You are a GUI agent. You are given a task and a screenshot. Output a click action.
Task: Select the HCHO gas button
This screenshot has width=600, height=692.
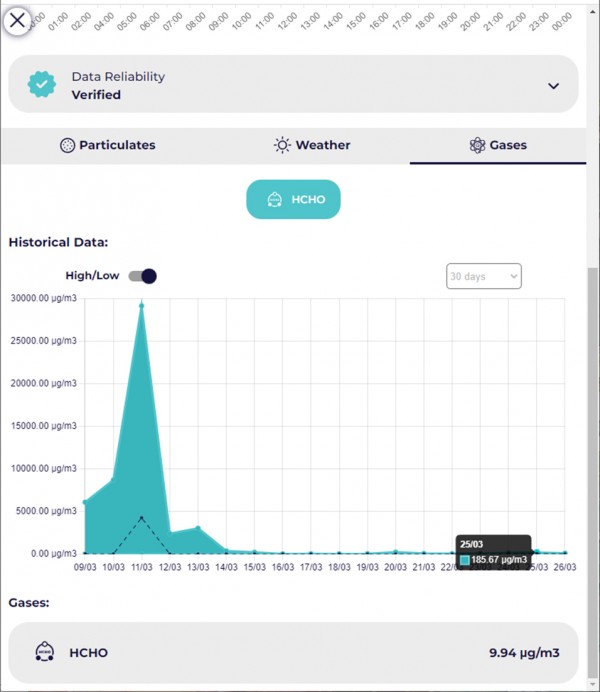pyautogui.click(x=293, y=200)
